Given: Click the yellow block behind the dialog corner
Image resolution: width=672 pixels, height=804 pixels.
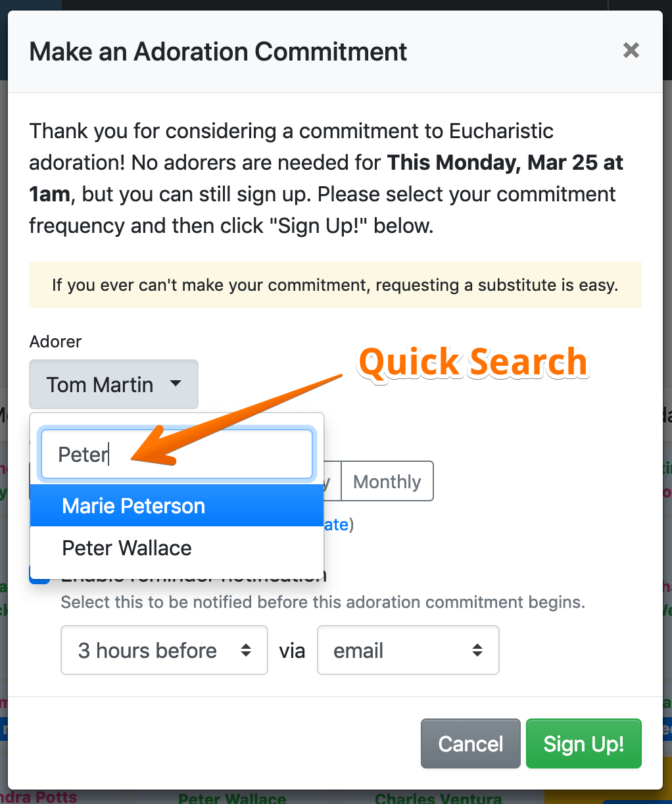Looking at the screenshot, I should (572, 797).
